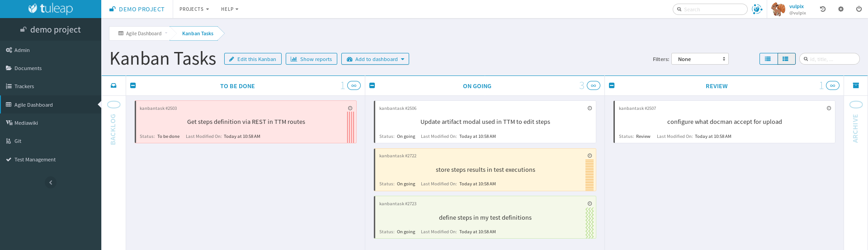This screenshot has width=868, height=250.
Task: Click time icon on card #2722
Action: pyautogui.click(x=590, y=156)
